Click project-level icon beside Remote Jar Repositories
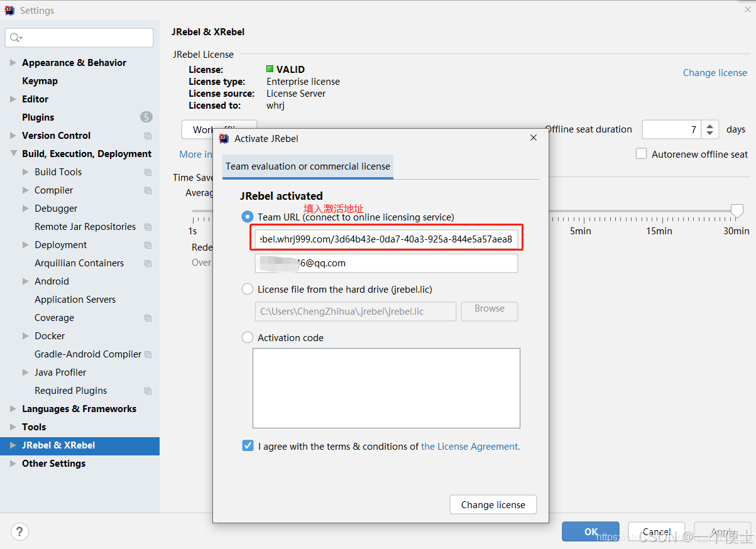This screenshot has width=756, height=549. tap(148, 227)
